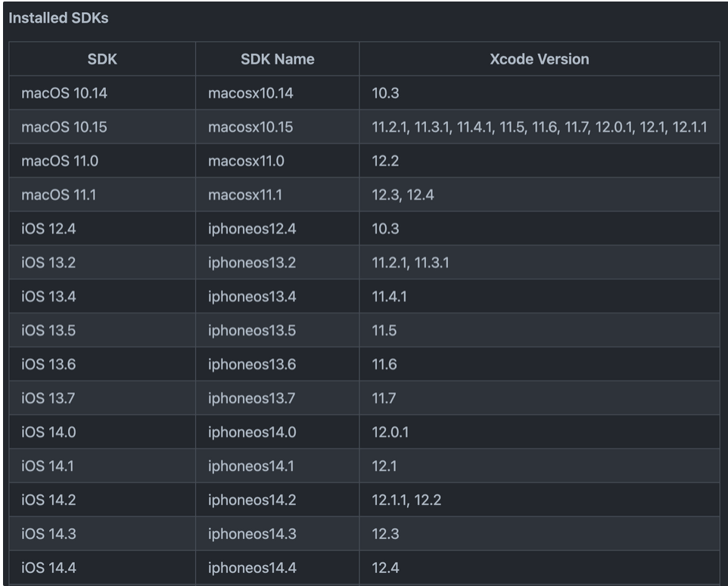
Task: Select the 'iOS 13.5' cell
Action: [x=102, y=330]
